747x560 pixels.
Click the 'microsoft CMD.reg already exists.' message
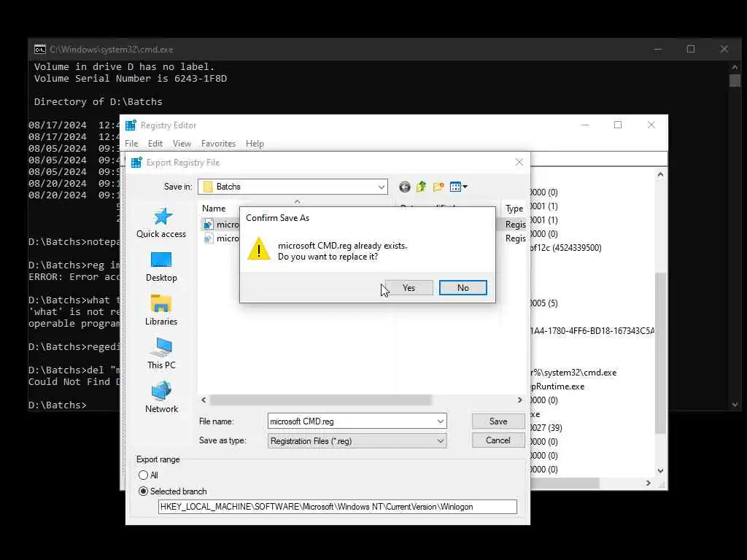pos(343,246)
